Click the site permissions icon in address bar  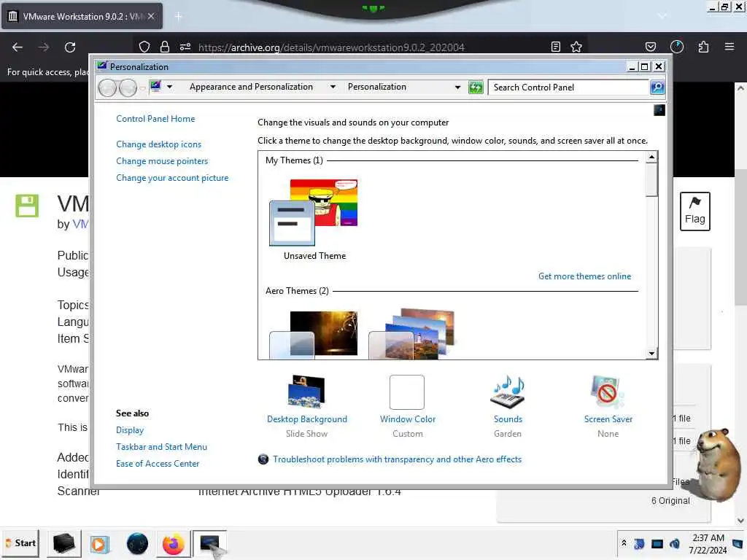(185, 47)
